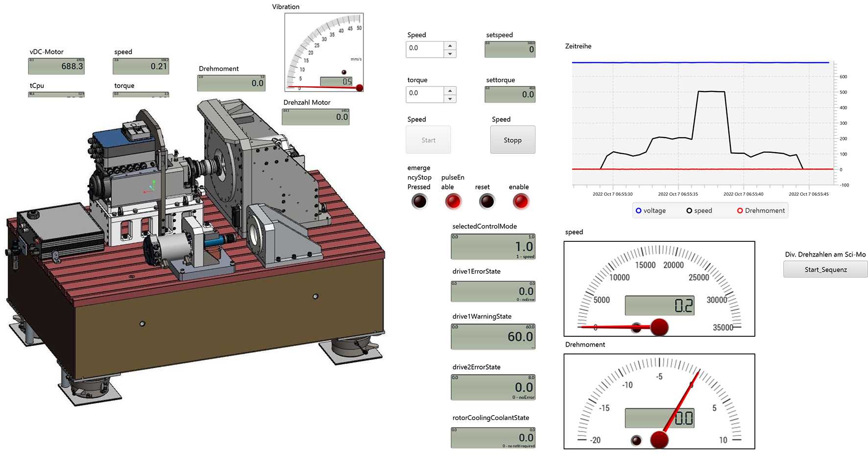Increase Speed value with up arrow
This screenshot has width=868, height=467.
pyautogui.click(x=450, y=46)
